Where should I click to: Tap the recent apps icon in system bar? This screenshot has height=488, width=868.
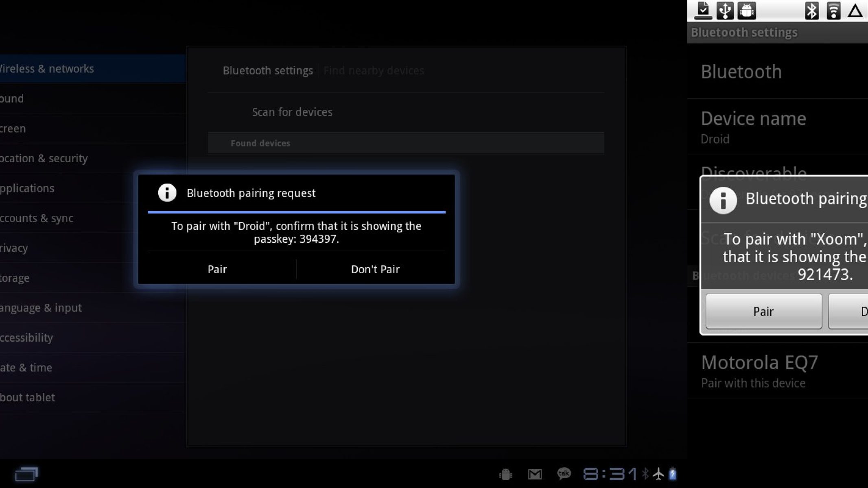26,474
